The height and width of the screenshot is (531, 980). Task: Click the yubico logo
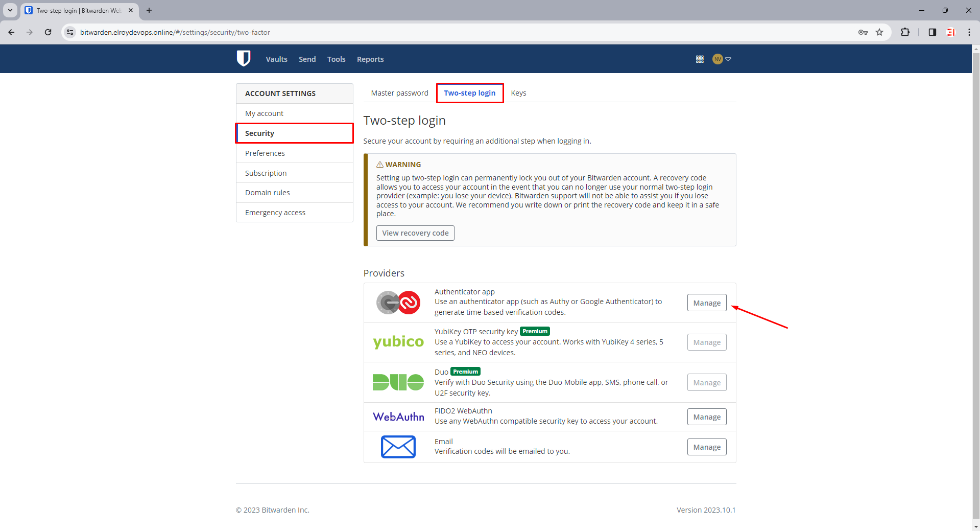(398, 342)
